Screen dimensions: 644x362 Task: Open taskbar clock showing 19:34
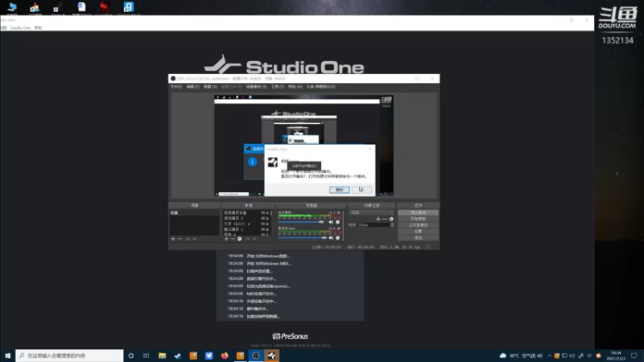(616, 356)
